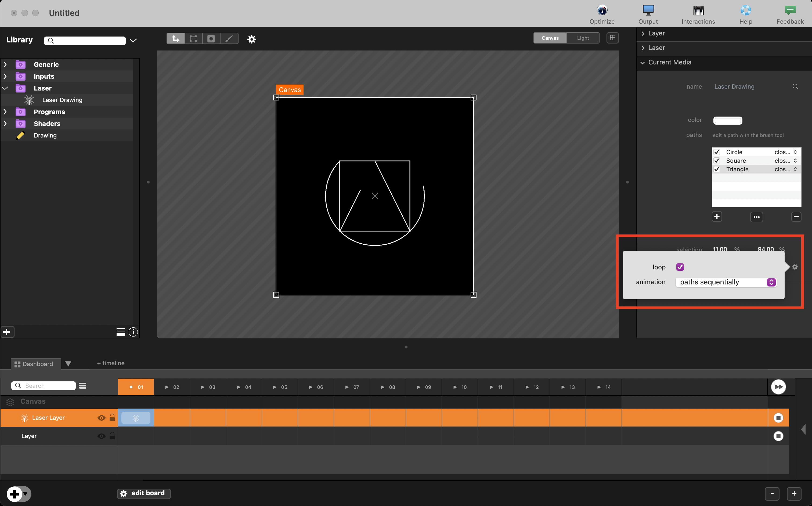Click the play-all fast forward button
The height and width of the screenshot is (506, 812).
(x=778, y=387)
